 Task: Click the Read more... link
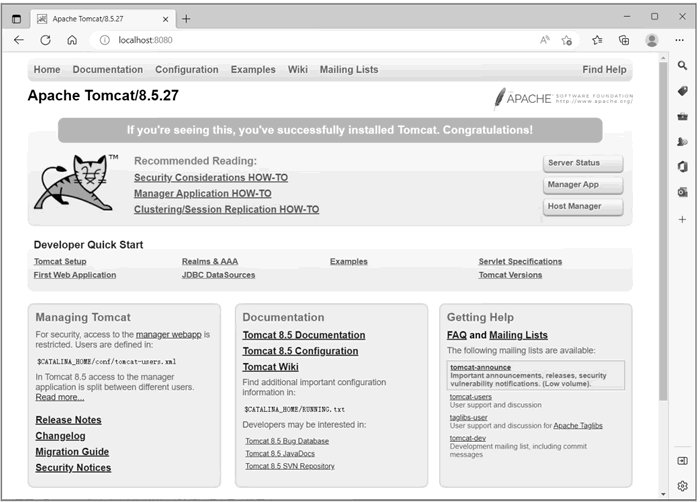60,397
